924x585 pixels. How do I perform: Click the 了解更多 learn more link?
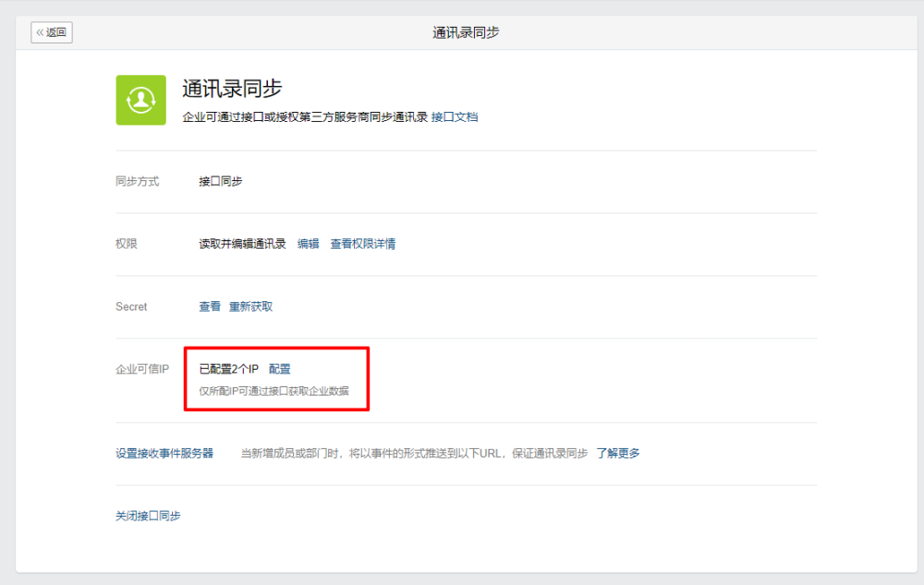click(x=618, y=453)
